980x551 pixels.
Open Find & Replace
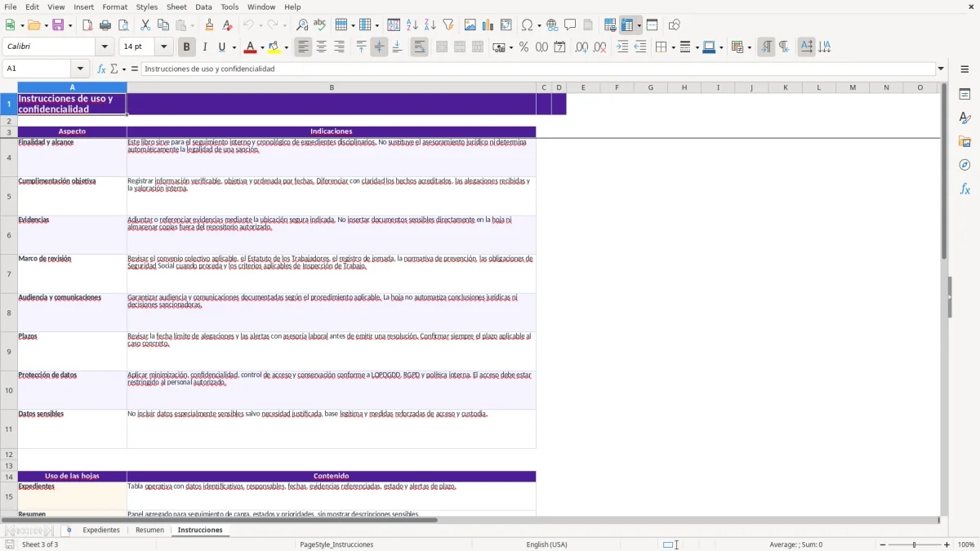coord(302,25)
